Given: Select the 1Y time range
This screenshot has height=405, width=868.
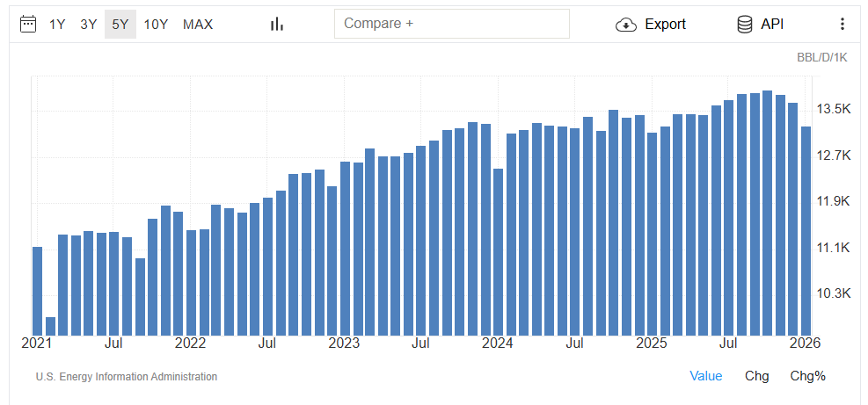Looking at the screenshot, I should [x=57, y=25].
